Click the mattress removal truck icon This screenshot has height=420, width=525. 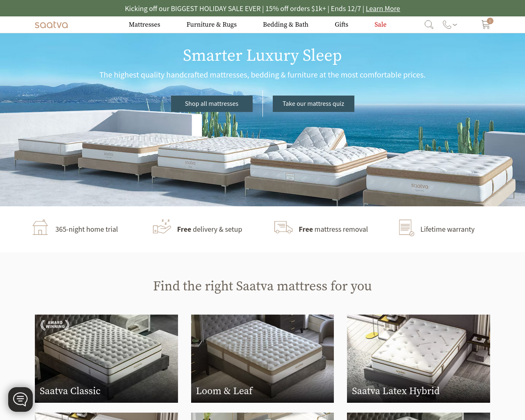(x=283, y=227)
